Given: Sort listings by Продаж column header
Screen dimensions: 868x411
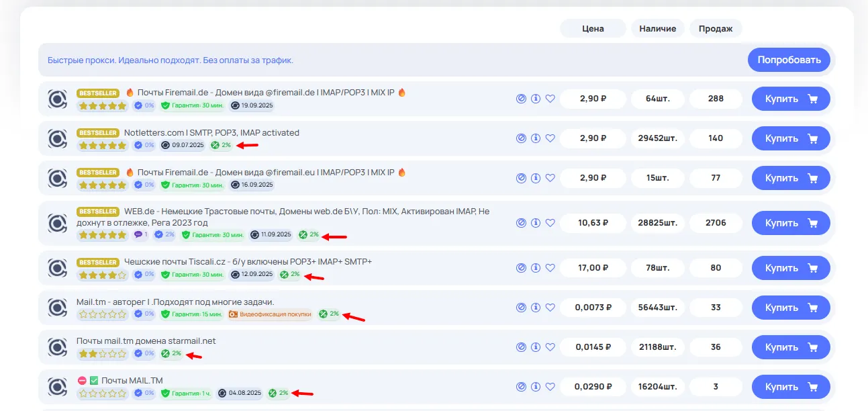Looking at the screenshot, I should coord(715,28).
